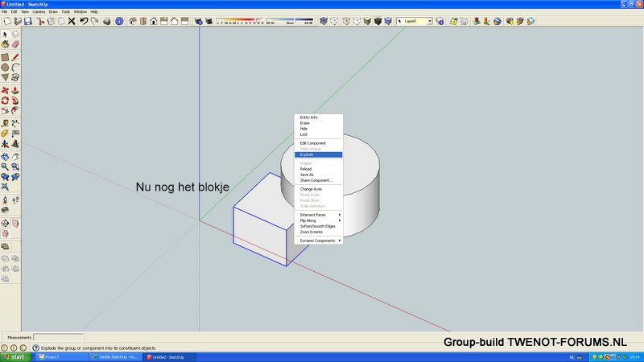Click the Erase X toolbar icon

tap(72, 21)
